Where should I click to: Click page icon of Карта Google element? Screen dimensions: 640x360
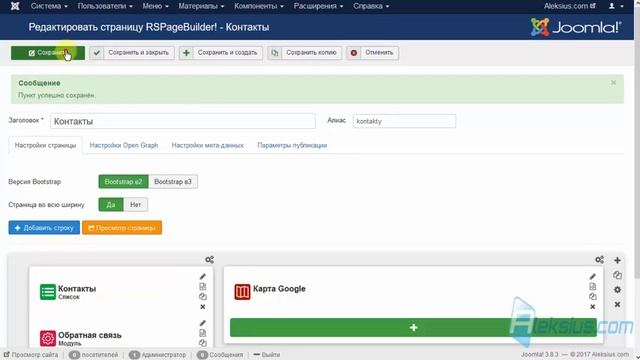coord(593,287)
